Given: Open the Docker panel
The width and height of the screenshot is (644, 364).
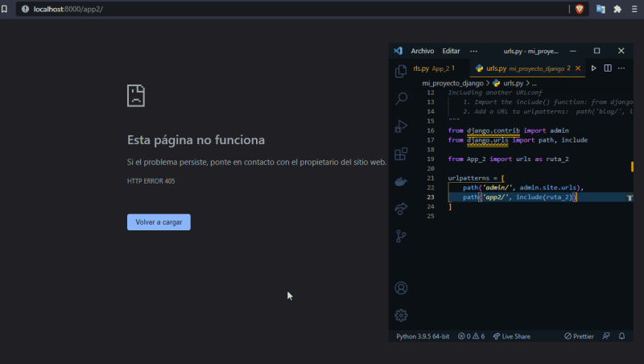Looking at the screenshot, I should coord(401,181).
